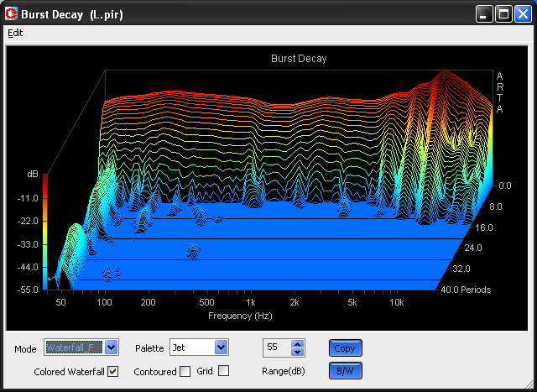
Task: Click the 50 frequency axis label
Action: point(60,302)
